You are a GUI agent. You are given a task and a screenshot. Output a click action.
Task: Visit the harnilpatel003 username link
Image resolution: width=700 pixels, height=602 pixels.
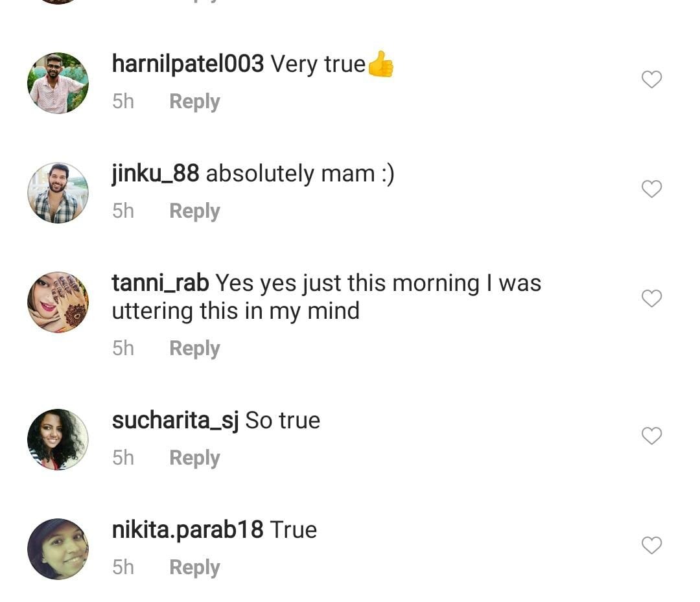187,64
